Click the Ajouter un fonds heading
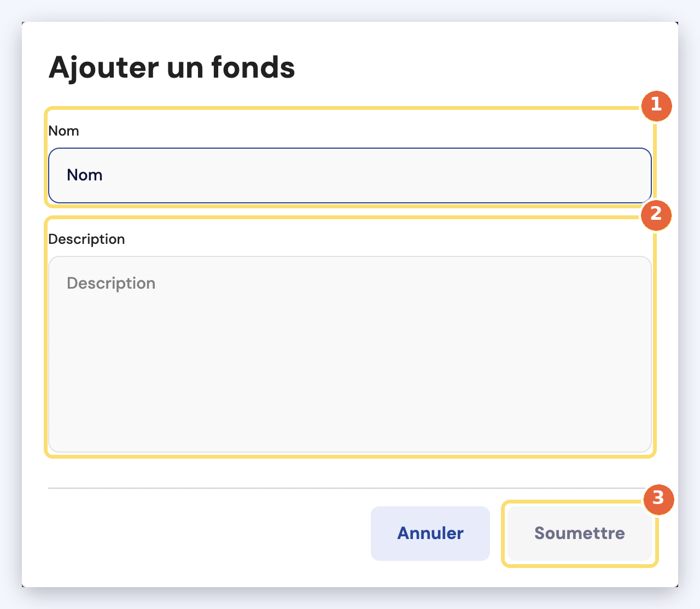The image size is (700, 609). (x=172, y=68)
